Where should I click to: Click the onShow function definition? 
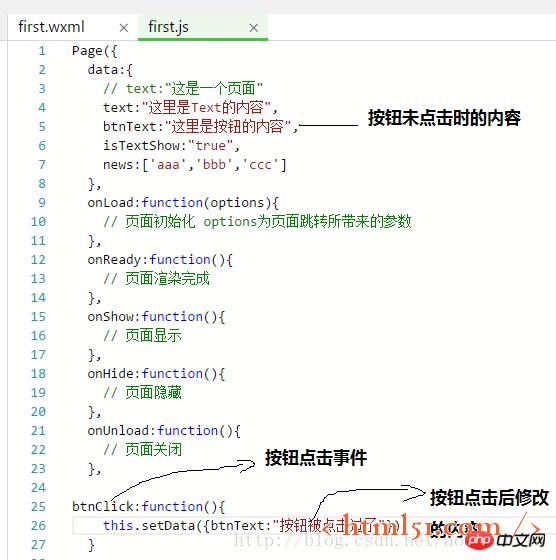(x=156, y=317)
